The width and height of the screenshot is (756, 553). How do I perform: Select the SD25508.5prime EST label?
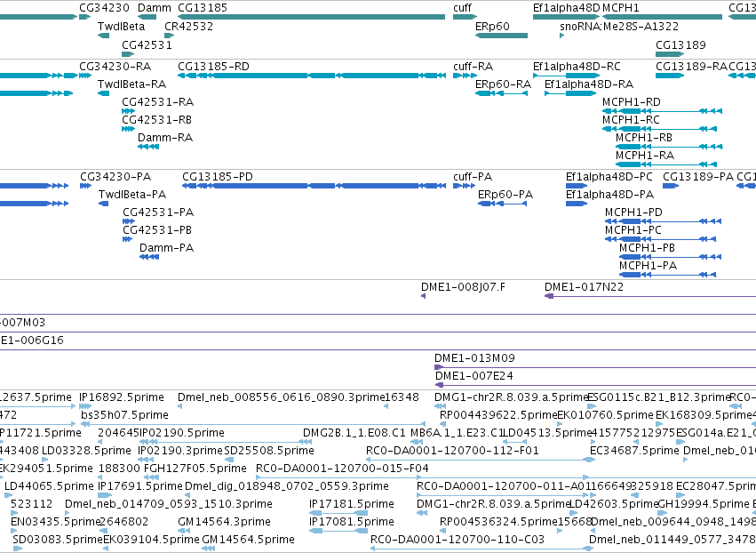click(269, 451)
